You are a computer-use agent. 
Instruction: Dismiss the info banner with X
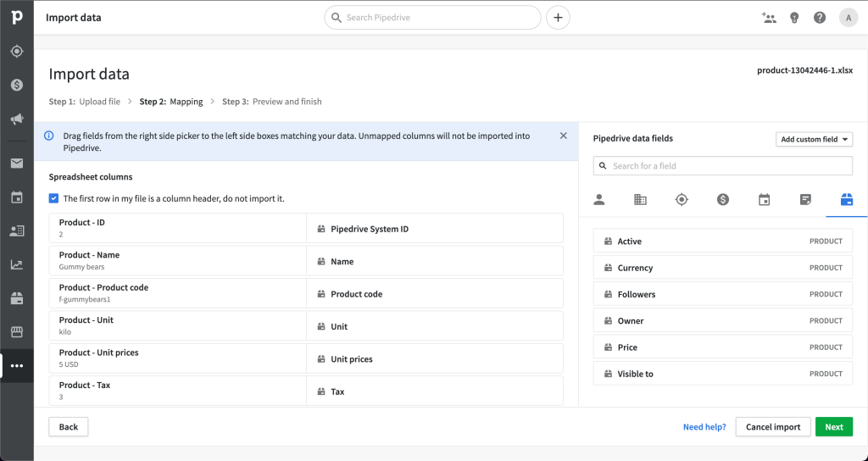pos(564,136)
